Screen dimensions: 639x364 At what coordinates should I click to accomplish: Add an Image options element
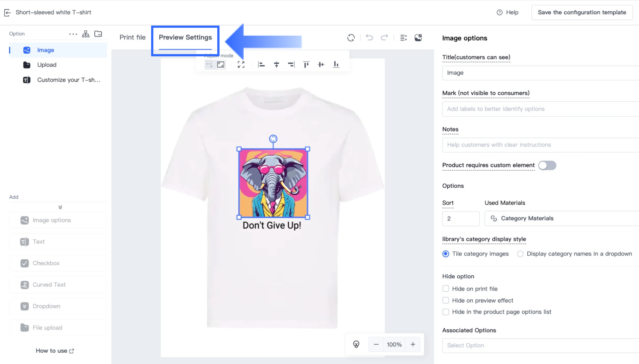point(58,221)
